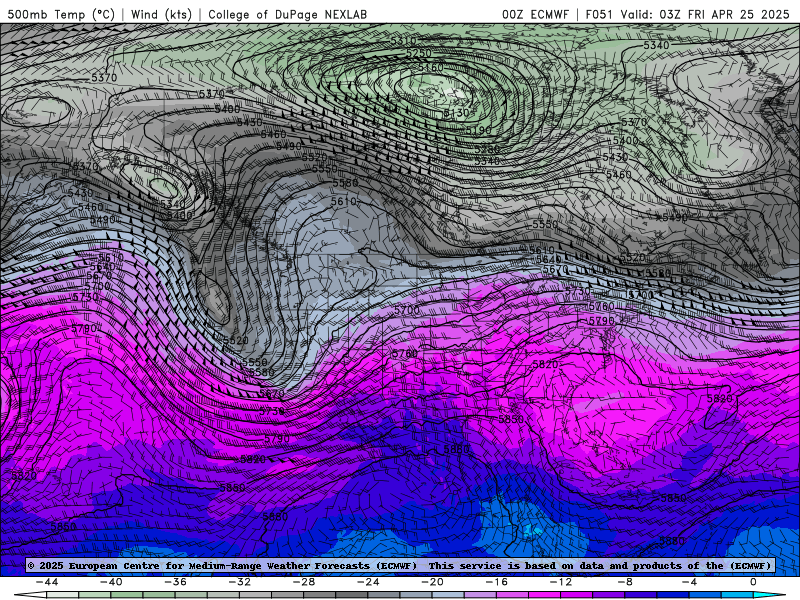Viewport: 800px width, 600px height.
Task: Click the 5310 height contour label
Action: point(404,40)
